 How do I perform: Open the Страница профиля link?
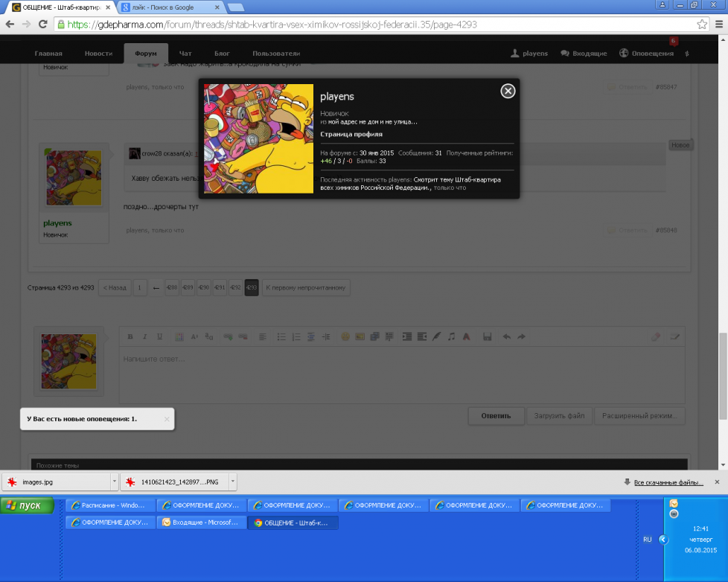coord(351,134)
